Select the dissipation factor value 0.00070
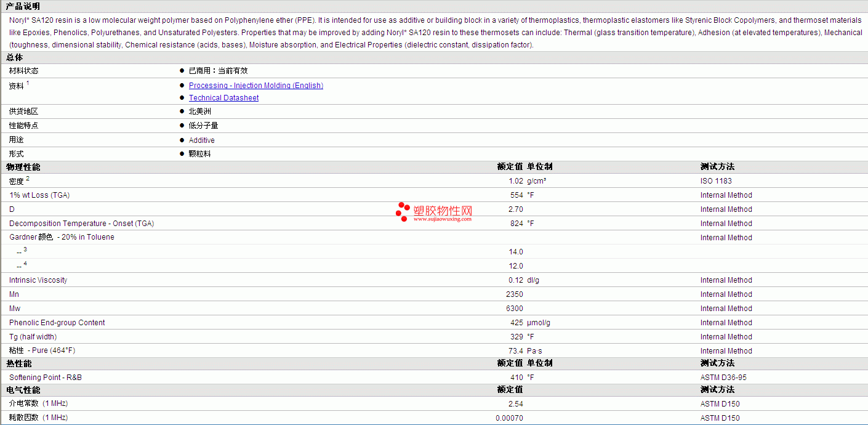The width and height of the screenshot is (868, 425). (x=509, y=418)
